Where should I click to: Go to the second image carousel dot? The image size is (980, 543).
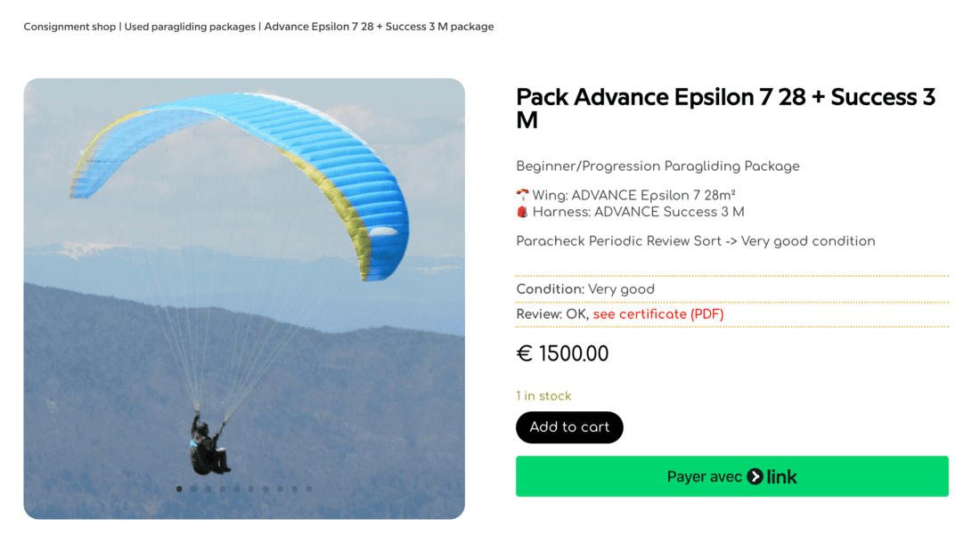(193, 489)
